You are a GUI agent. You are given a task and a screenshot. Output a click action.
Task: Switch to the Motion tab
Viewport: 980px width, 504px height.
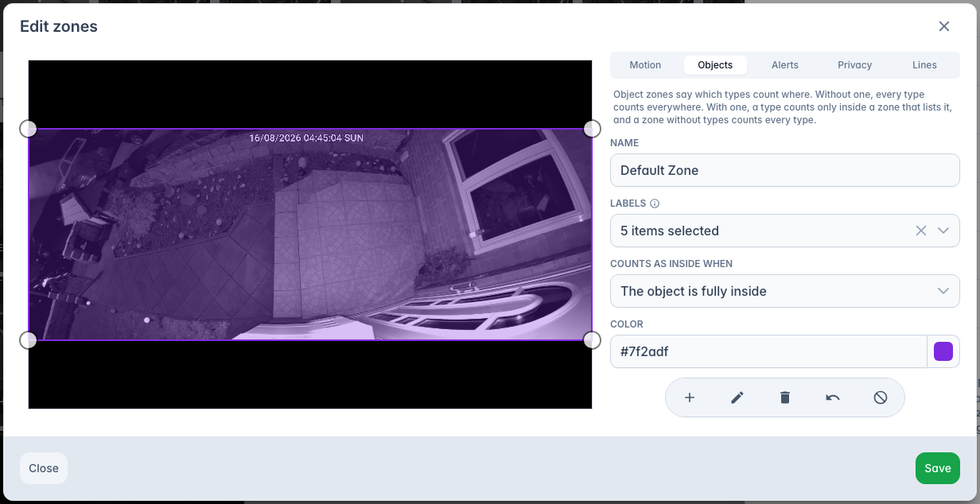(645, 65)
